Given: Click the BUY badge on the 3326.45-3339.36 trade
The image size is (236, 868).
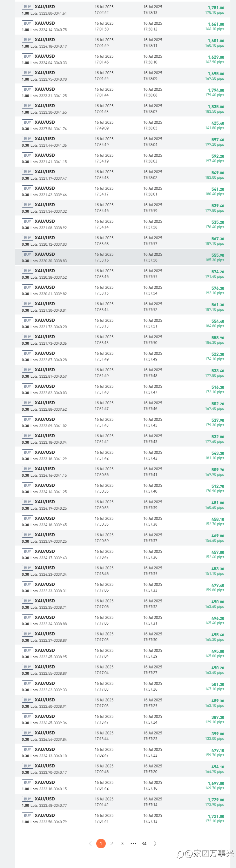Looking at the screenshot, I should [x=27, y=716].
